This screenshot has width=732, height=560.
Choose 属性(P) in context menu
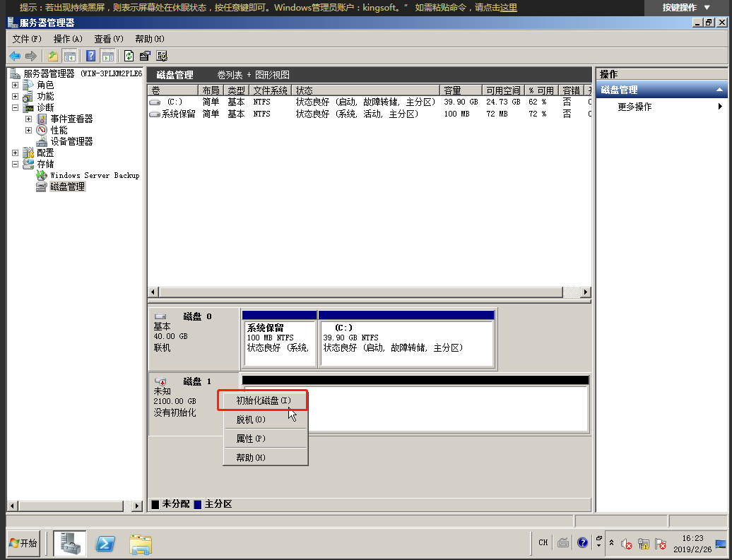tap(251, 439)
